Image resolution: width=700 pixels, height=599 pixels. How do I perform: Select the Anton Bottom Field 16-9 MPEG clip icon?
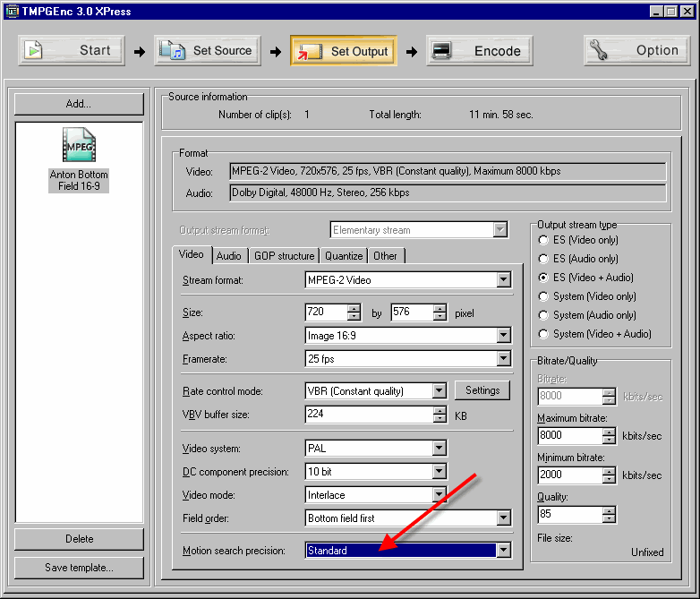79,145
